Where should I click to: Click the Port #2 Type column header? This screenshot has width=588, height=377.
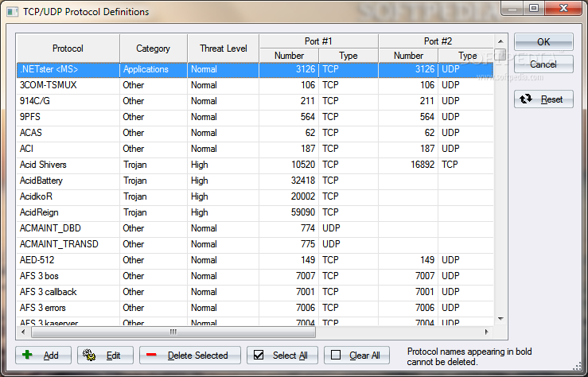coord(465,56)
